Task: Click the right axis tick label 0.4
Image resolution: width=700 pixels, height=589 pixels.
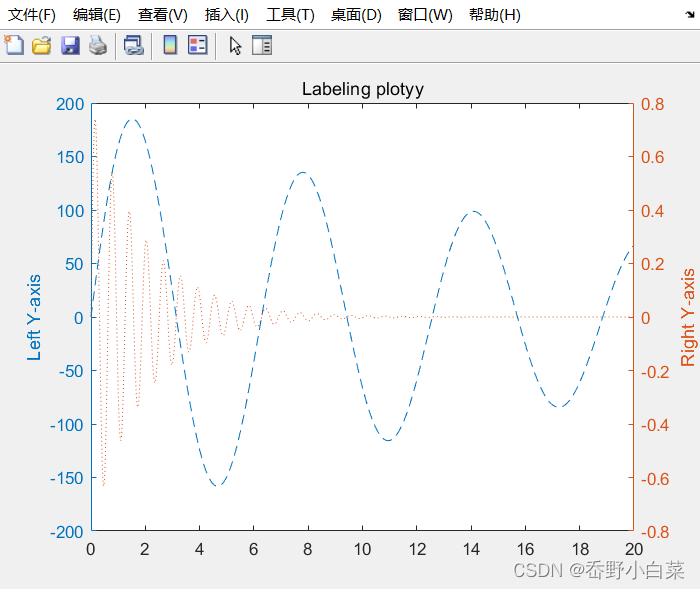Action: point(653,211)
